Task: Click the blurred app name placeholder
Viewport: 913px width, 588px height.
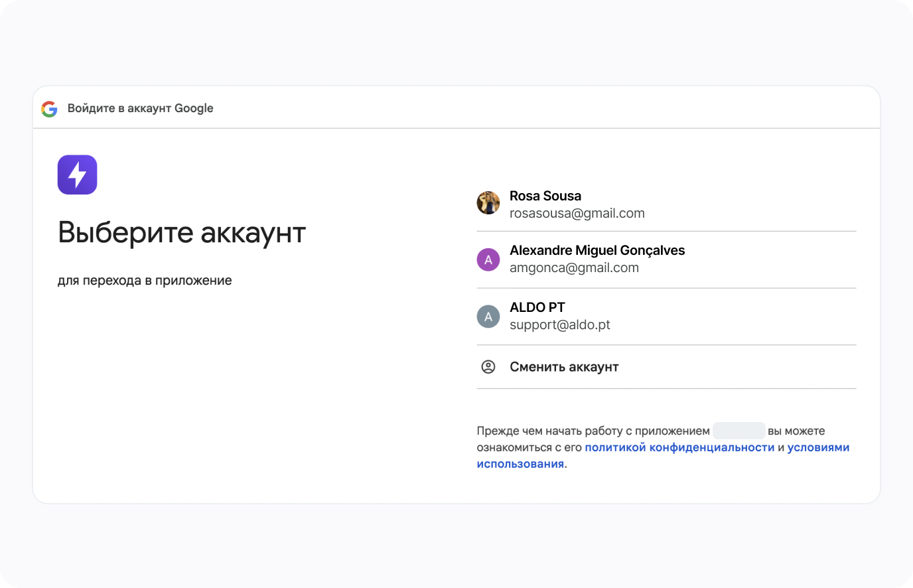Action: coord(738,431)
